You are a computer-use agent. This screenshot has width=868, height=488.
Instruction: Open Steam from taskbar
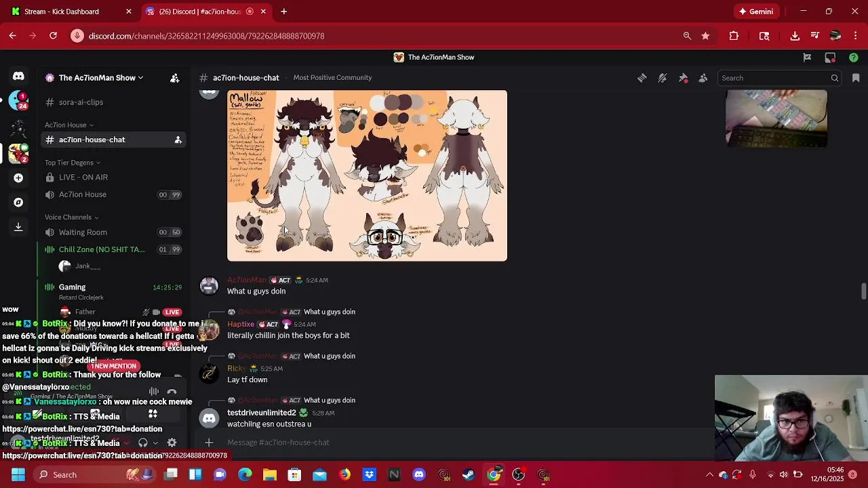(469, 474)
